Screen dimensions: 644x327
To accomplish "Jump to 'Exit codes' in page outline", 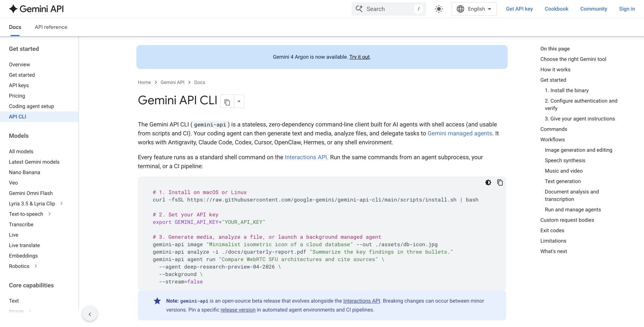I will coord(552,231).
